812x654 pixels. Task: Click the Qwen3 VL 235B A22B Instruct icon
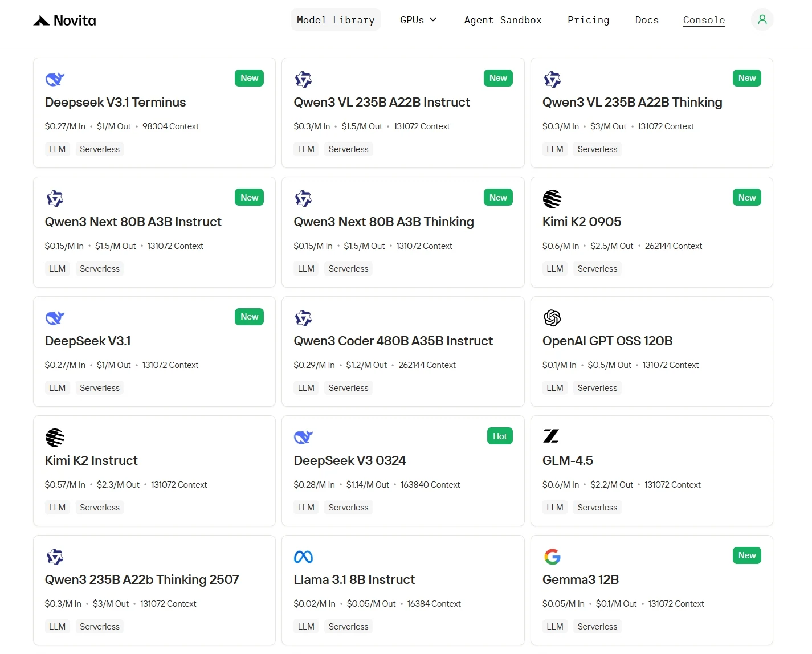(303, 79)
